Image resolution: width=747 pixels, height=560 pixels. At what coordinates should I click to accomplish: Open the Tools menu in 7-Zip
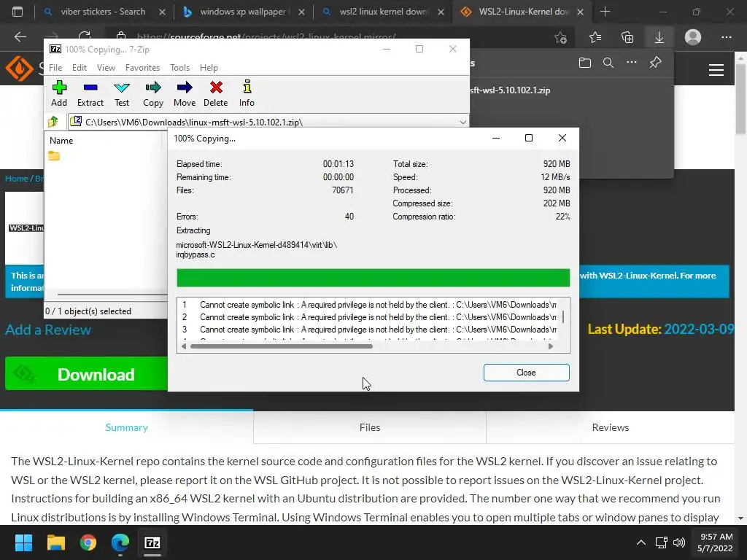(179, 68)
